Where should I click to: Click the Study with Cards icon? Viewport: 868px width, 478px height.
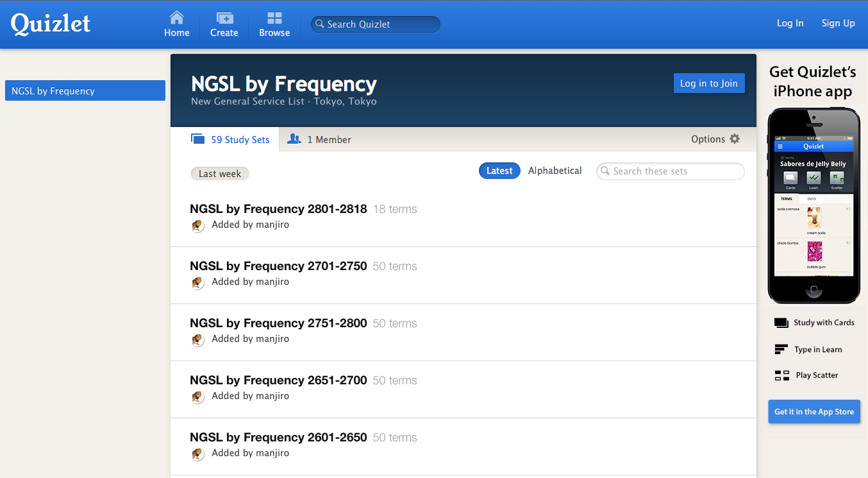pyautogui.click(x=781, y=323)
